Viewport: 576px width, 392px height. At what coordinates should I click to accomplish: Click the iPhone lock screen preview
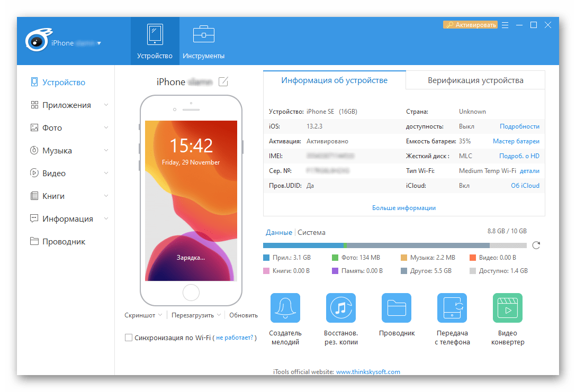tap(191, 200)
